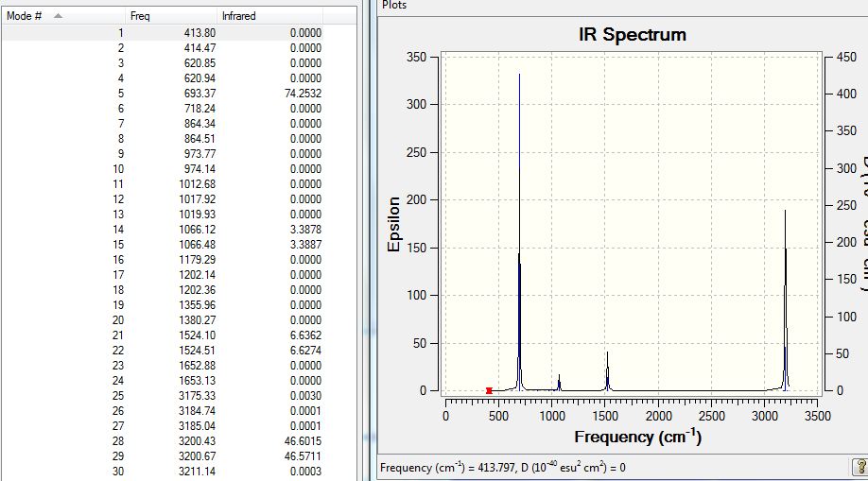Sort by the Mode # column header

point(63,16)
